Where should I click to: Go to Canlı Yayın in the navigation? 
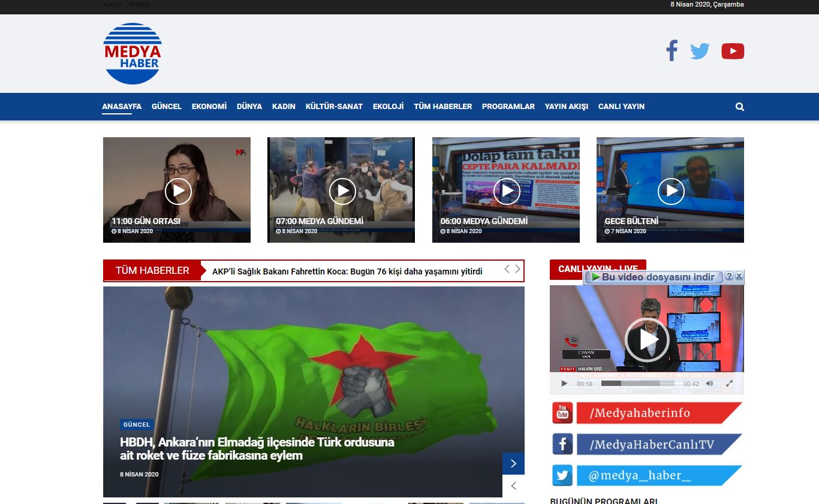(621, 107)
